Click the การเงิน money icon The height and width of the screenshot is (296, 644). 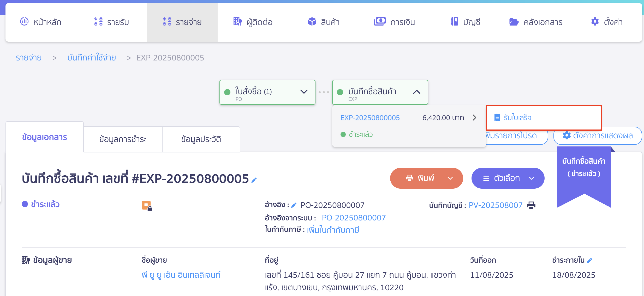[x=380, y=21]
